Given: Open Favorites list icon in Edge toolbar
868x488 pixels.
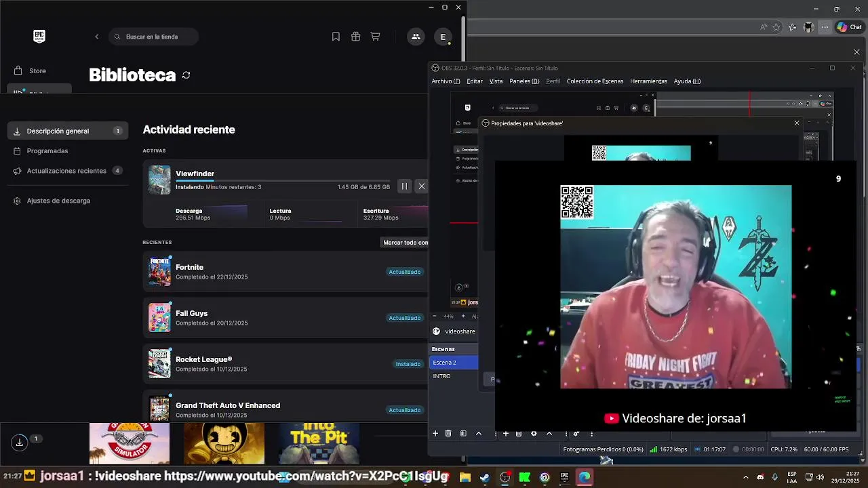Looking at the screenshot, I should [x=793, y=27].
